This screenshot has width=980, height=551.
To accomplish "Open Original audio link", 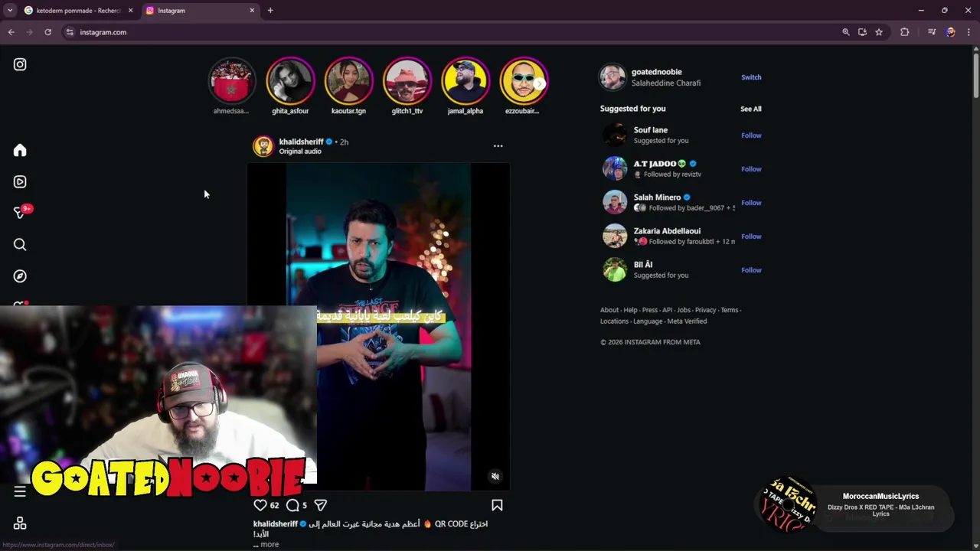I will [300, 152].
